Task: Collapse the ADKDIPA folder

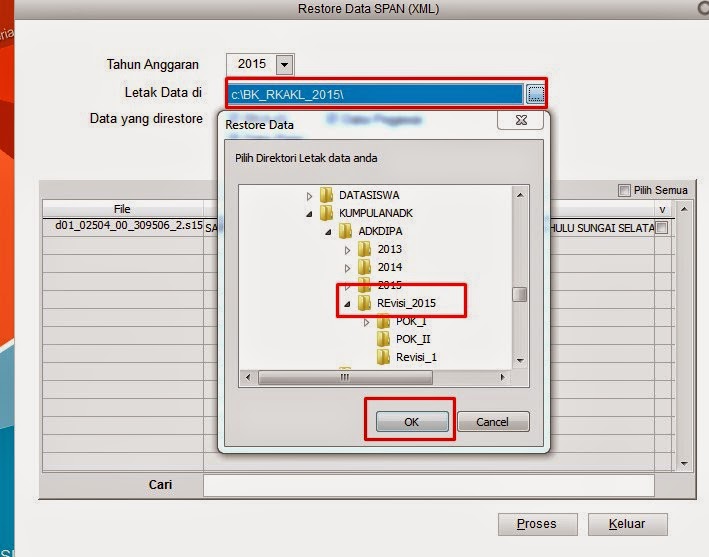Action: (x=328, y=232)
